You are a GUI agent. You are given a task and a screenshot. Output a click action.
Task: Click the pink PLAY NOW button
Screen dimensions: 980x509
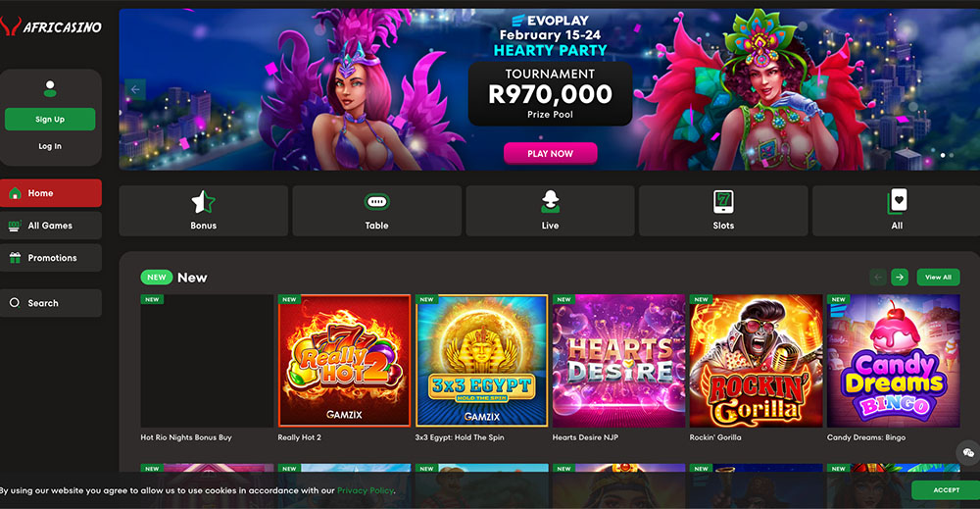click(x=550, y=153)
